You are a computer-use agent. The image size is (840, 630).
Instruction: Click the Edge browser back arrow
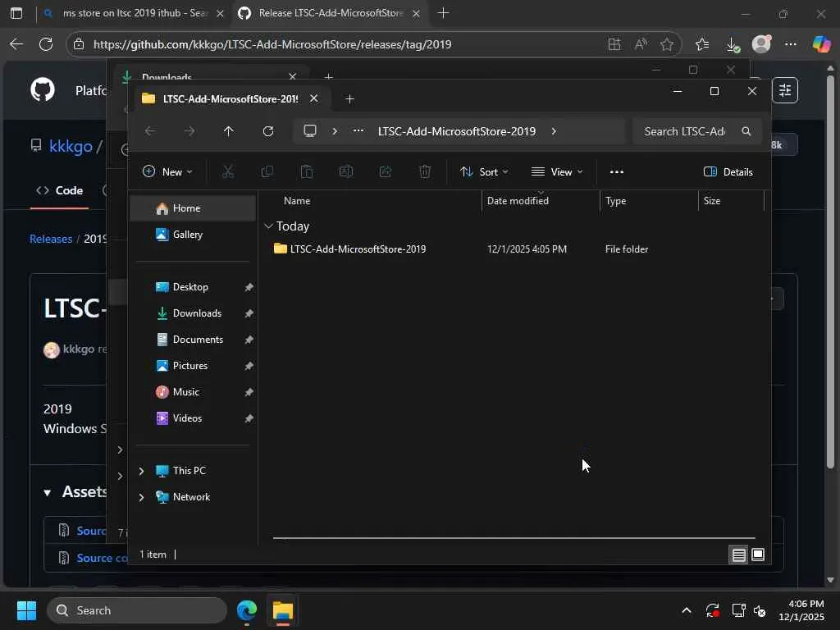click(16, 44)
